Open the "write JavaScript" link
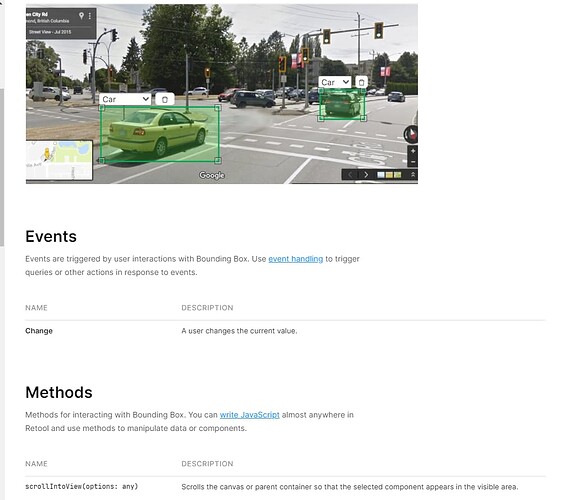The image size is (561, 500). (x=249, y=415)
